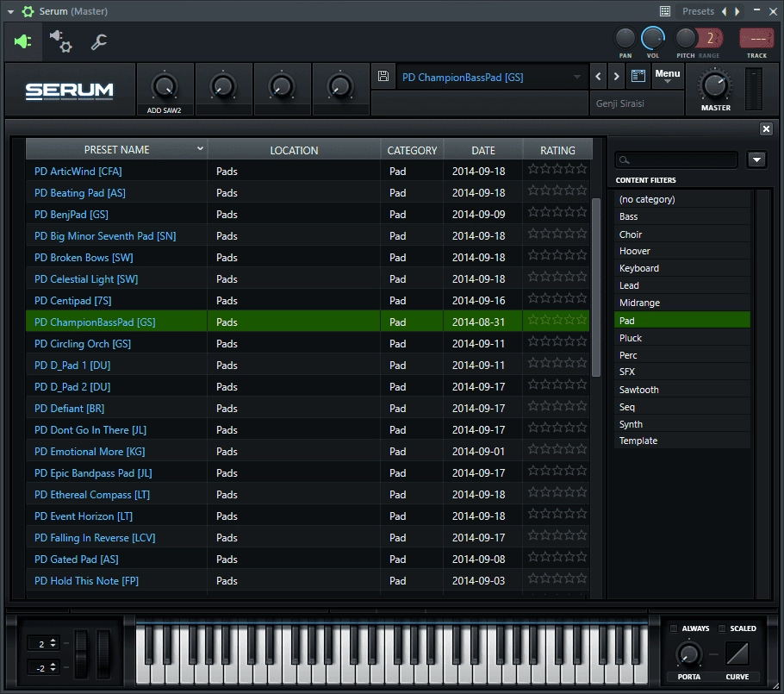Filter by Bass category
The image size is (784, 694).
682,216
